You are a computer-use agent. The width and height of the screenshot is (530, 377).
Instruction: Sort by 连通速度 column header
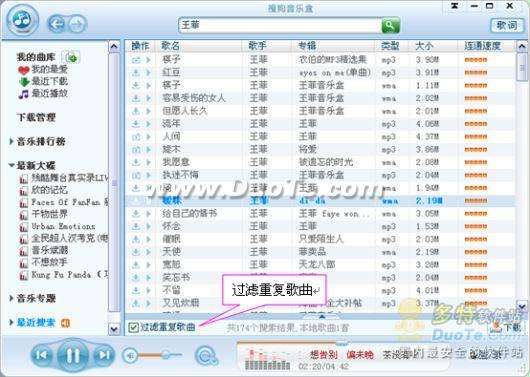(482, 46)
